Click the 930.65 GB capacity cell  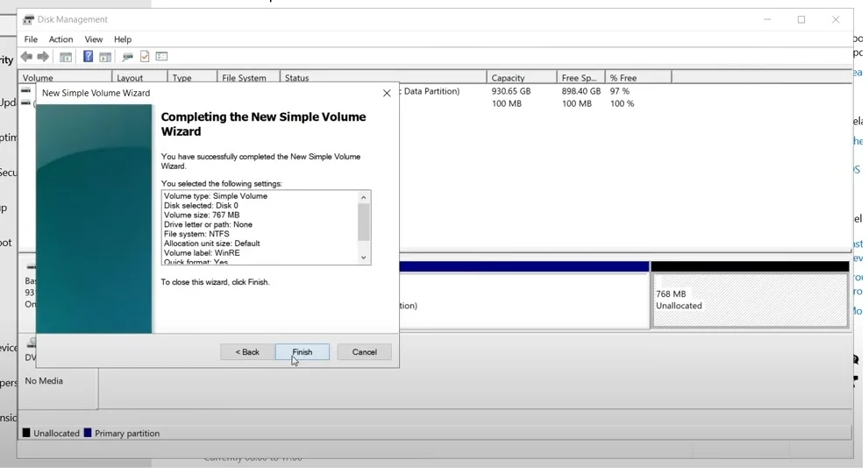point(511,91)
